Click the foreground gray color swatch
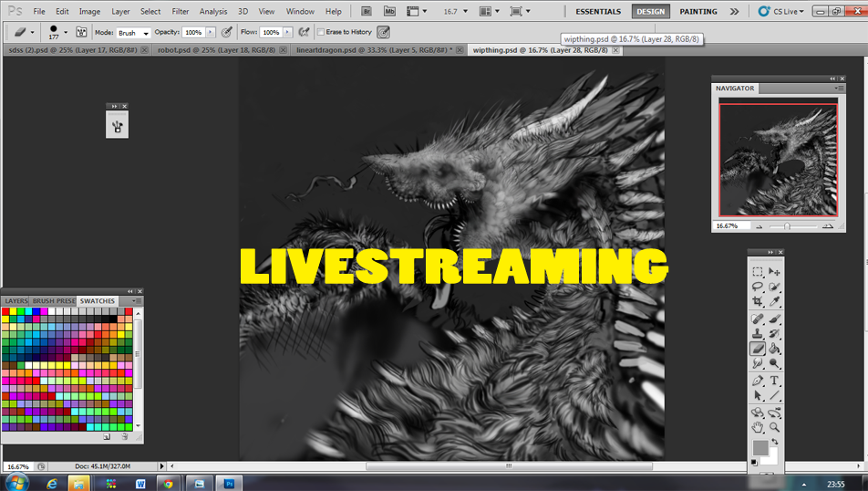868x491 pixels. pyautogui.click(x=760, y=448)
